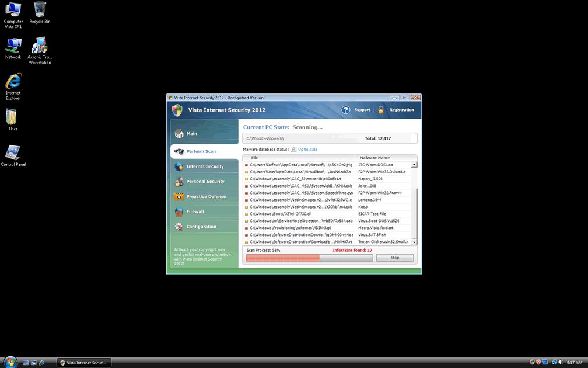The image size is (588, 368).
Task: Click the Firewall sidebar icon
Action: pyautogui.click(x=179, y=211)
